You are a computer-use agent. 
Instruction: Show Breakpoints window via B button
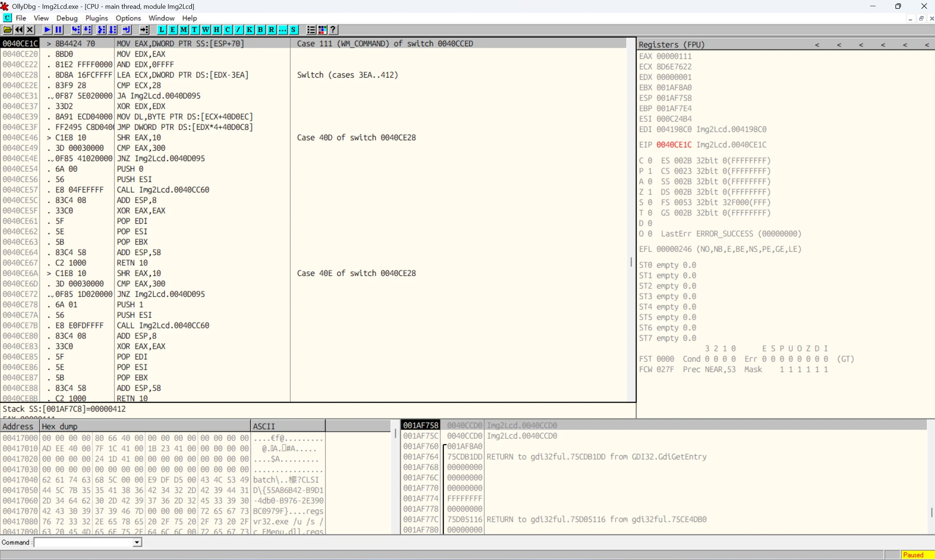(x=260, y=30)
